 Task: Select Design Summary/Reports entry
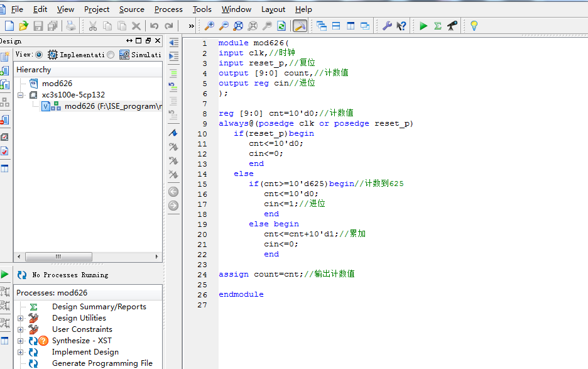point(99,307)
